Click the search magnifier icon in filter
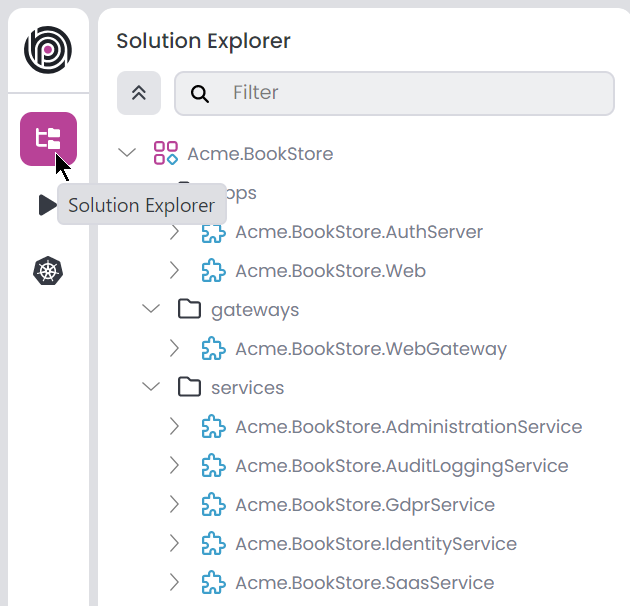This screenshot has width=630, height=606. pyautogui.click(x=200, y=93)
